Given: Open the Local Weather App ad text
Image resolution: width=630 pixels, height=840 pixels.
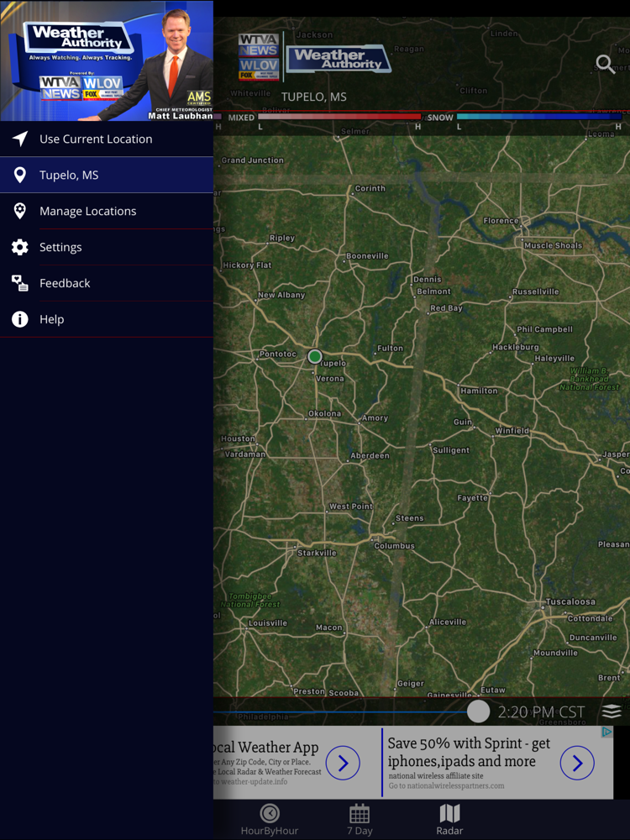Looking at the screenshot, I should [266, 748].
